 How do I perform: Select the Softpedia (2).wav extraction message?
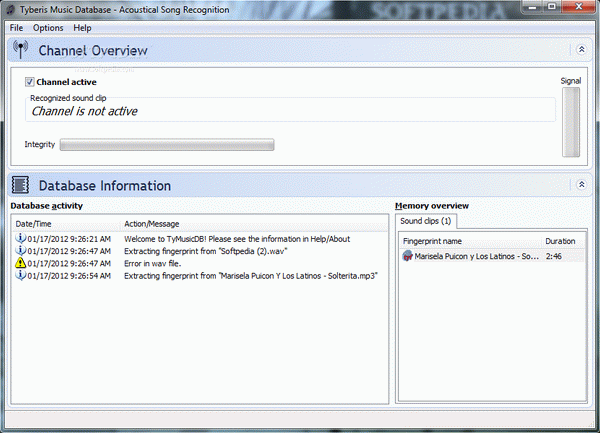[x=205, y=251]
